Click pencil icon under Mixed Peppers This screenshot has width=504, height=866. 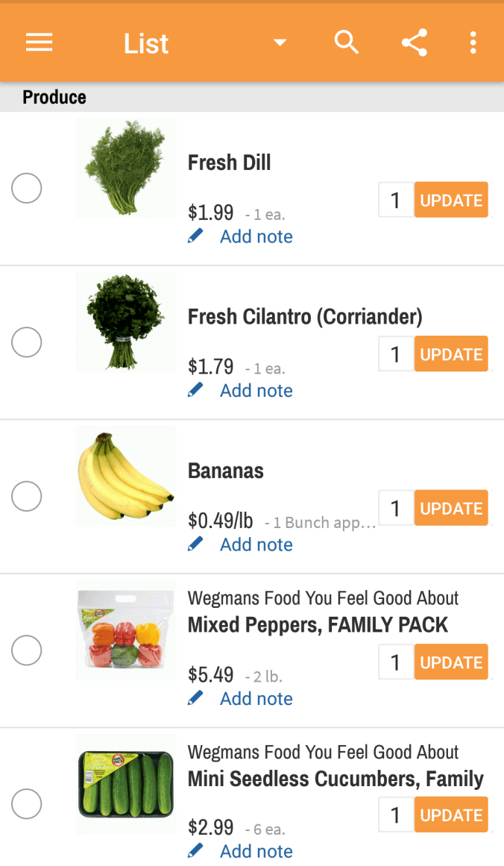coord(195,698)
